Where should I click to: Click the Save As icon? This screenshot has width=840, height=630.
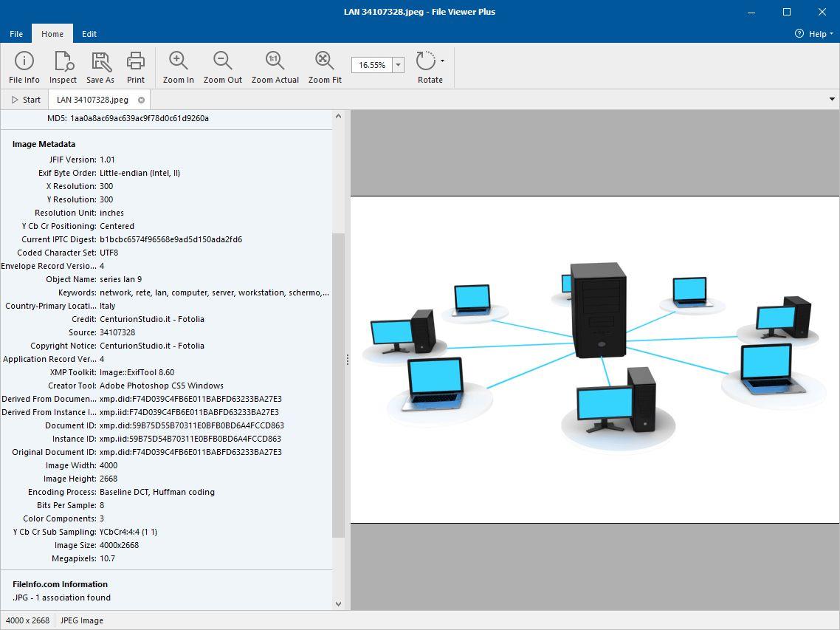[x=100, y=61]
